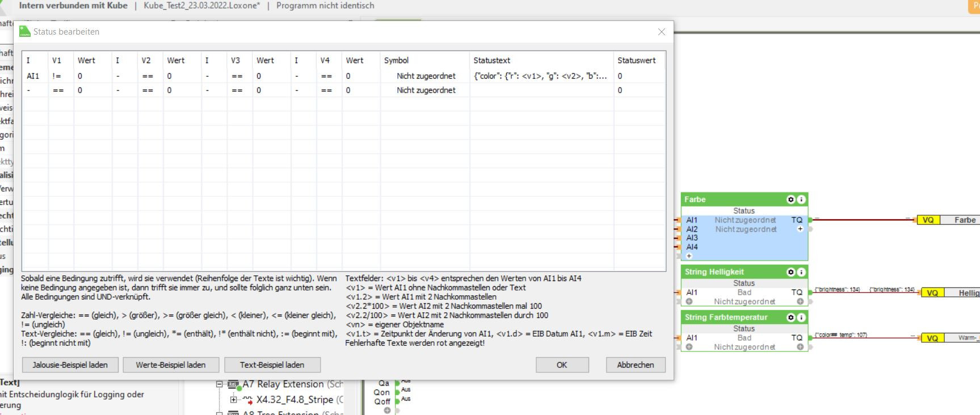Expand the X4.32_F4.8_Stripe tree node
The image size is (980, 415).
click(x=233, y=400)
